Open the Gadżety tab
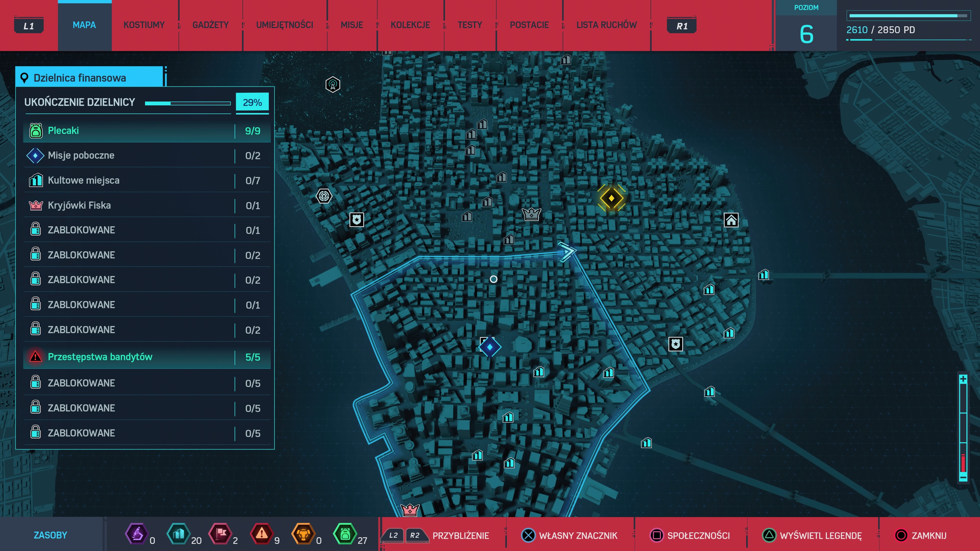 pos(210,25)
